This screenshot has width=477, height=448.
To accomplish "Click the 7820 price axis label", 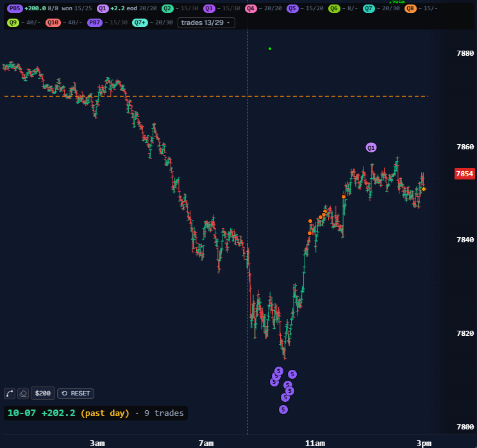I will click(465, 333).
